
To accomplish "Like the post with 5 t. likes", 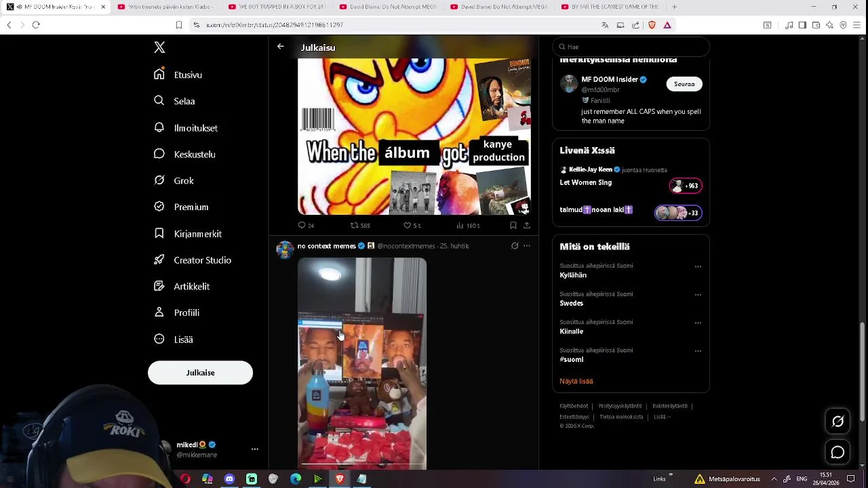I will 412,225.
